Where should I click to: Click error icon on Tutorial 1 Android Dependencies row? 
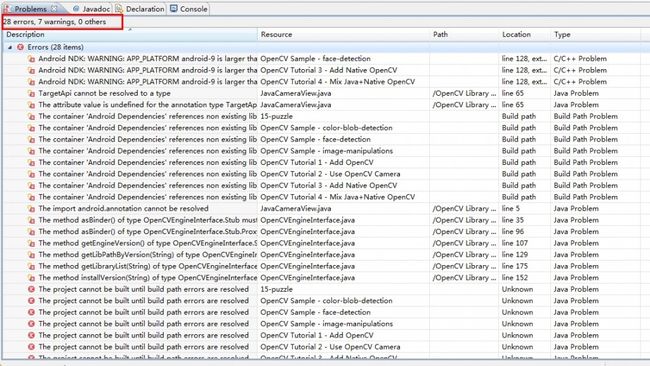(31, 162)
